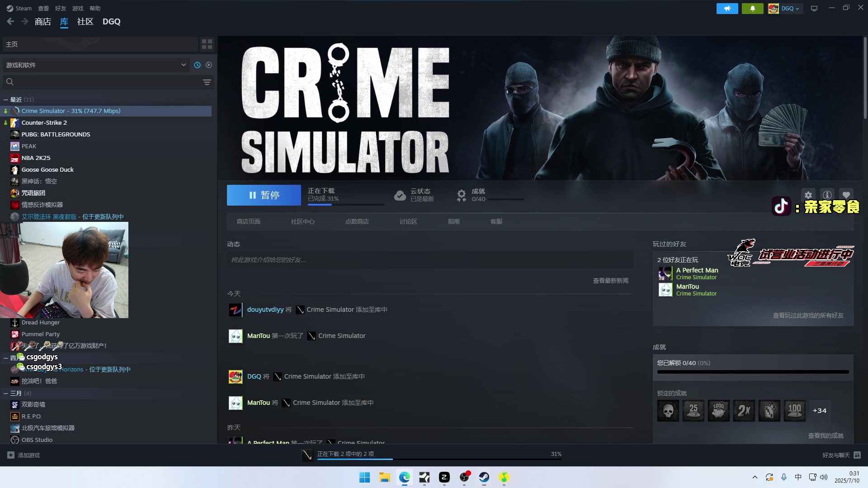Open the 查看 view menu
The image size is (868, 488).
click(43, 8)
